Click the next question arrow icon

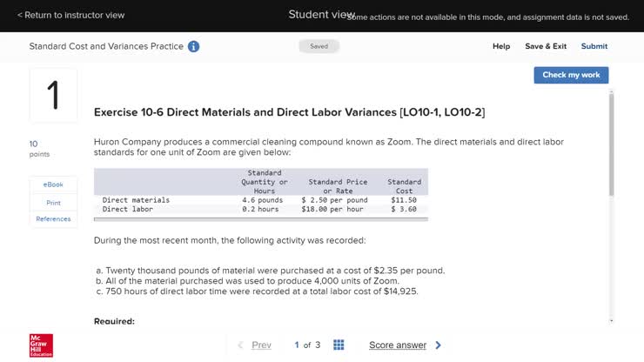coord(438,345)
